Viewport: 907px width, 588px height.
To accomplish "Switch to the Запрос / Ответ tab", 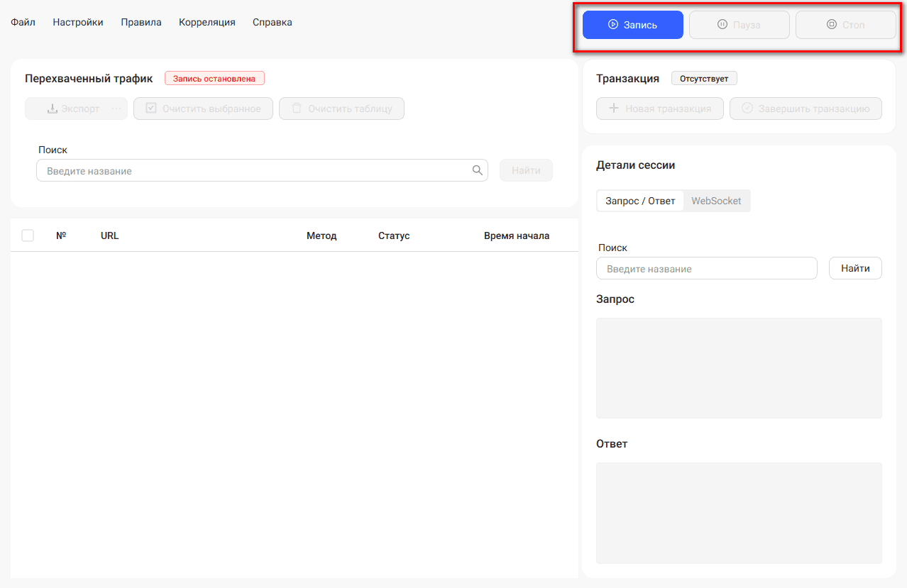I will [640, 201].
